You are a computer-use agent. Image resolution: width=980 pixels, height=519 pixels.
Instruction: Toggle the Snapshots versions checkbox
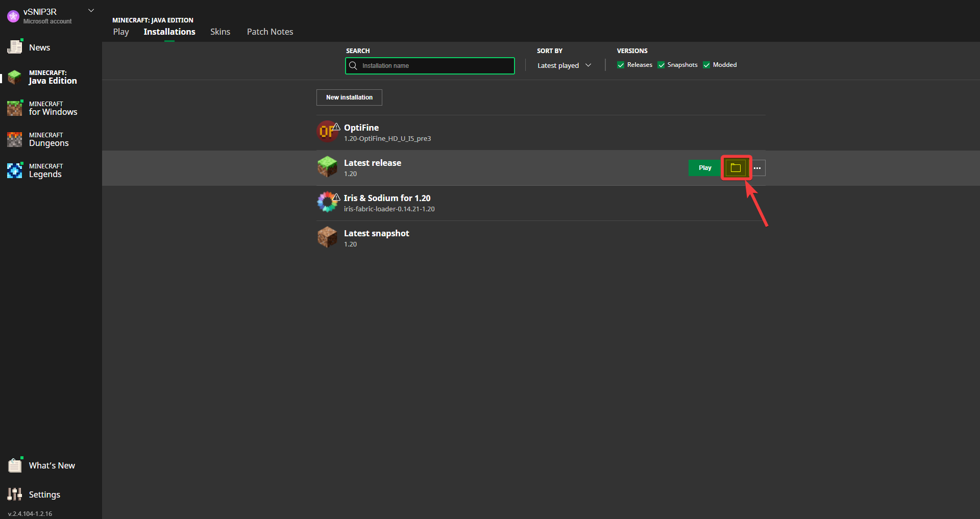click(661, 65)
